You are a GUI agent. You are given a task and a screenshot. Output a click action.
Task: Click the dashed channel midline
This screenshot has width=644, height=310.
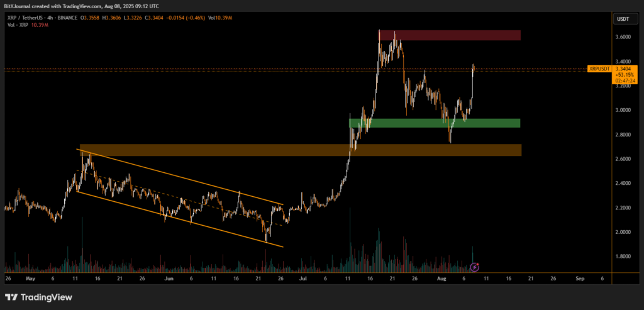click(x=182, y=198)
